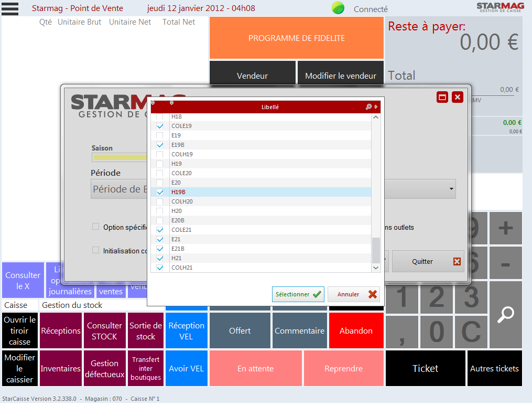Click the Reprendre button
Screen dimensions: 532x406
click(x=344, y=368)
